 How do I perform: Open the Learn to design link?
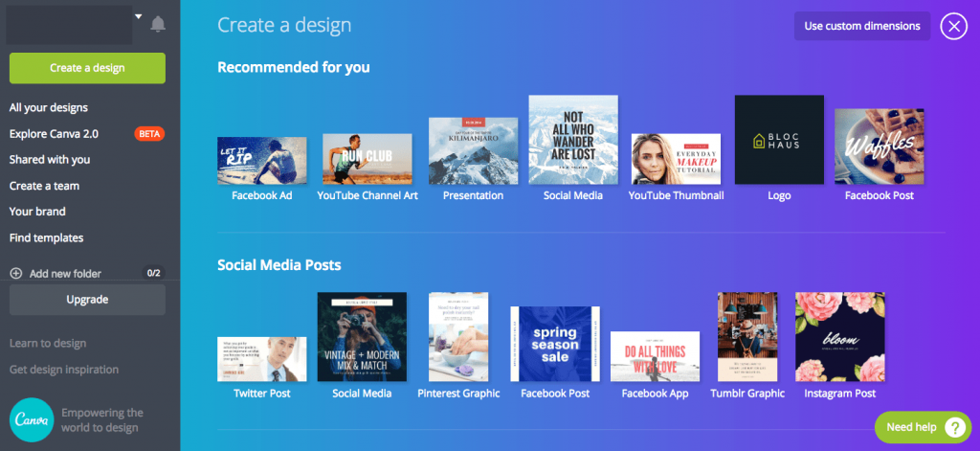(x=48, y=344)
